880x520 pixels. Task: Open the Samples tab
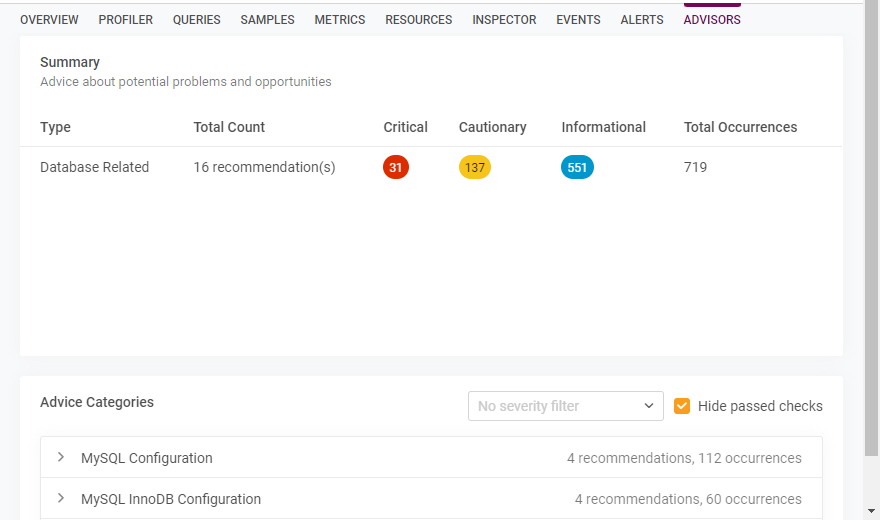coord(267,20)
